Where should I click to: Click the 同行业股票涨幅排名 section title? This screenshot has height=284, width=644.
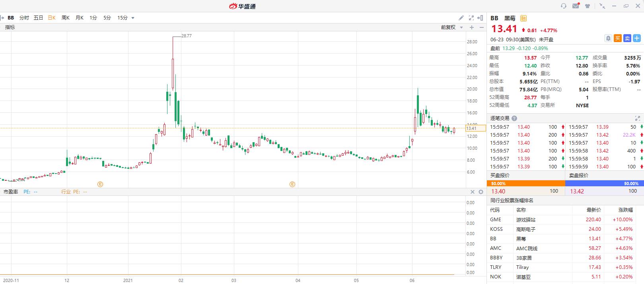pos(512,201)
